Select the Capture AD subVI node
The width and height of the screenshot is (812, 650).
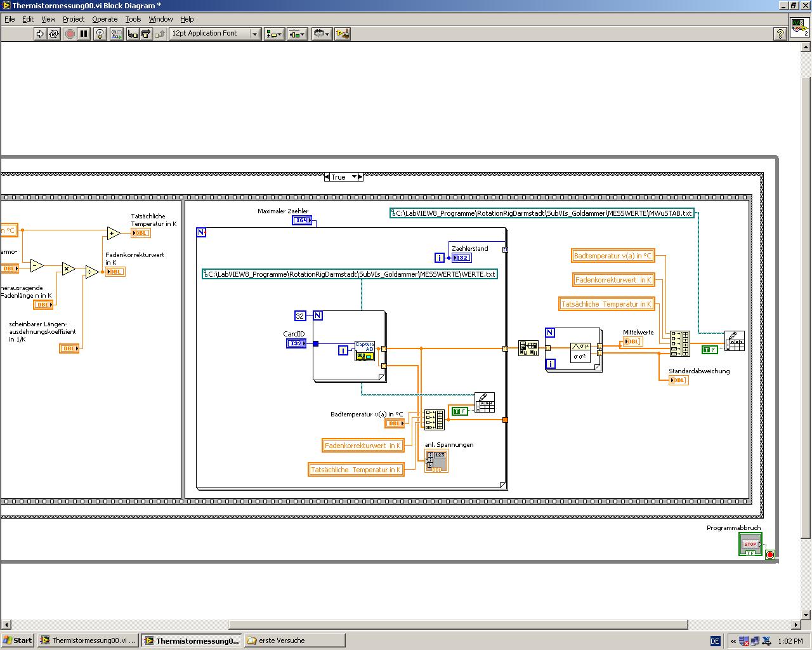click(365, 351)
